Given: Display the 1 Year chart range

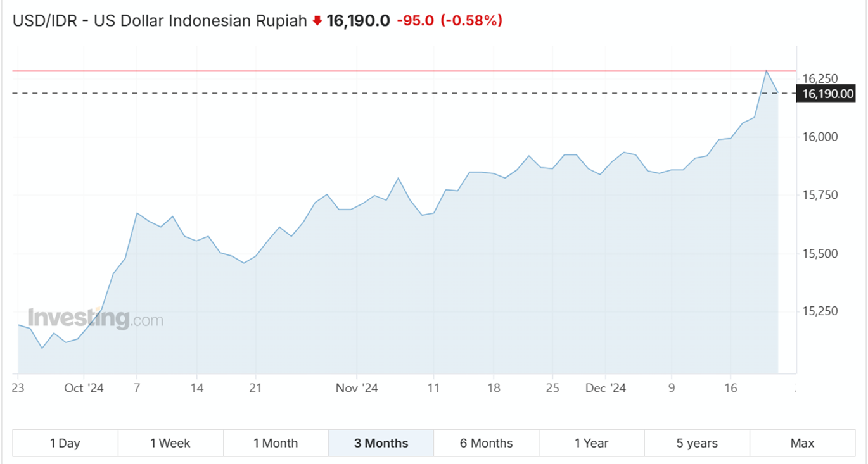Looking at the screenshot, I should pyautogui.click(x=591, y=443).
